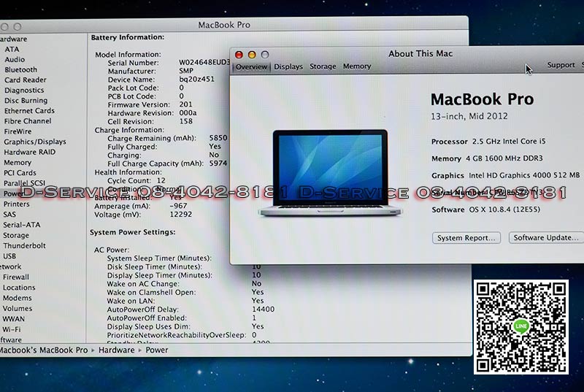Zoom About This Mac with third window button
Viewport: 584px width, 392px height.
(265, 55)
